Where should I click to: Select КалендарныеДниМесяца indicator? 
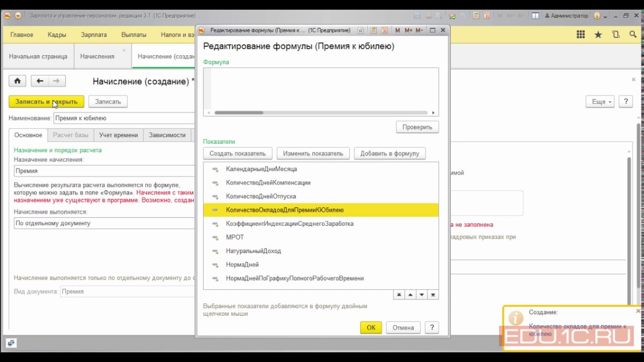pos(320,169)
